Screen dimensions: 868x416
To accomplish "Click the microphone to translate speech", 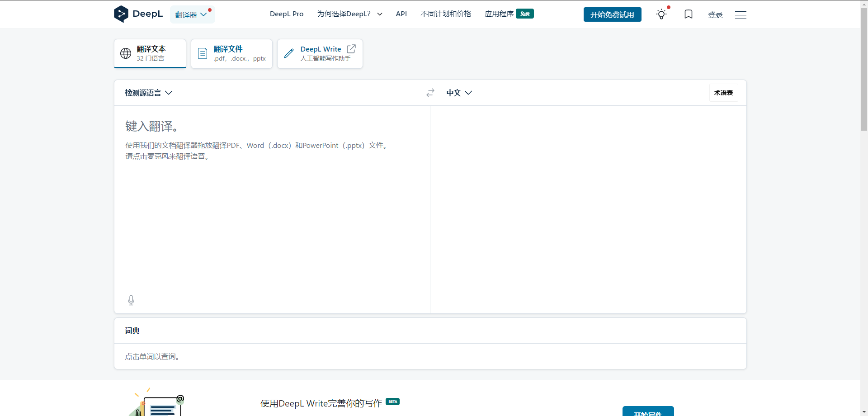I will coord(131,300).
